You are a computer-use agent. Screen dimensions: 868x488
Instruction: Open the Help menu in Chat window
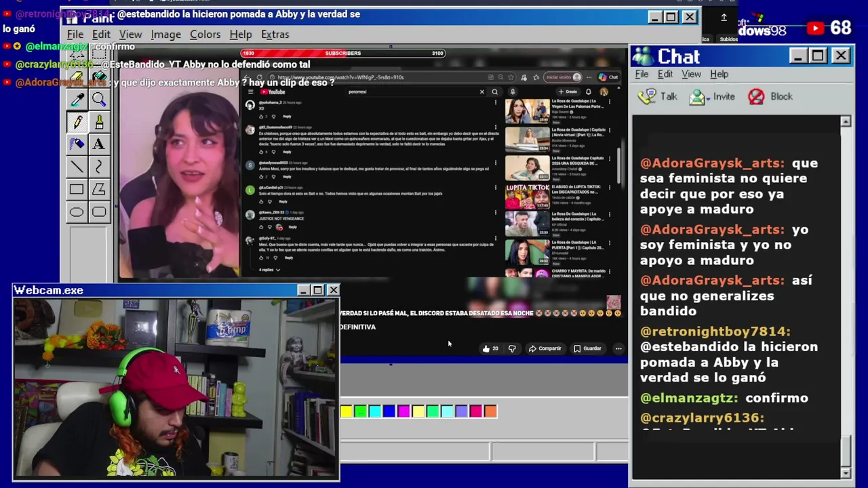(x=719, y=75)
